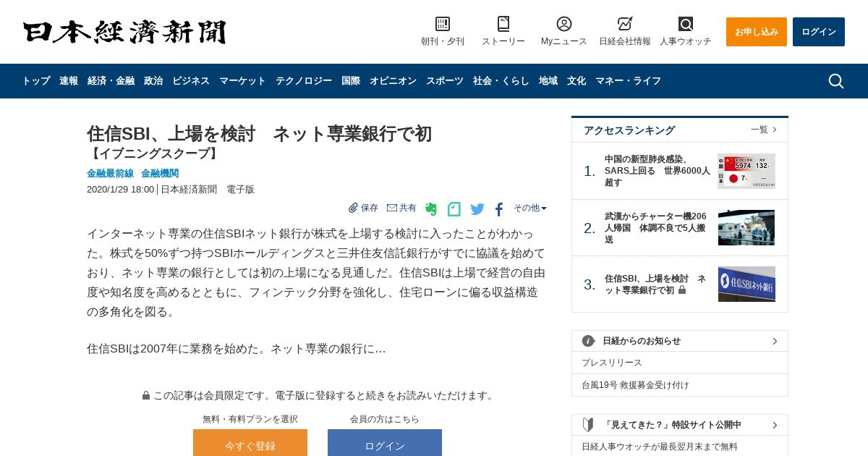Screen dimensions: 868x456
Task: Open 社会・くらし section
Action: coord(501,81)
